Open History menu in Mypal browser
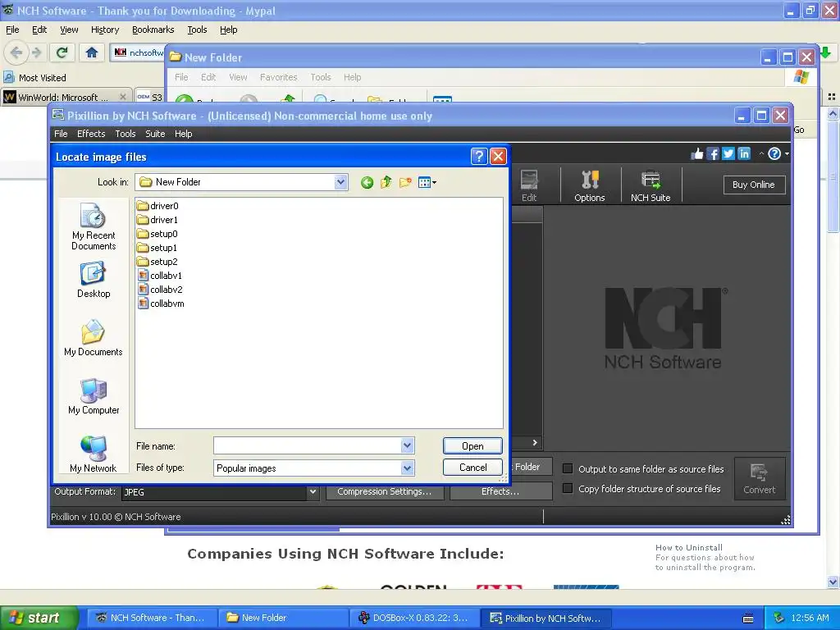The height and width of the screenshot is (630, 840). 105,30
